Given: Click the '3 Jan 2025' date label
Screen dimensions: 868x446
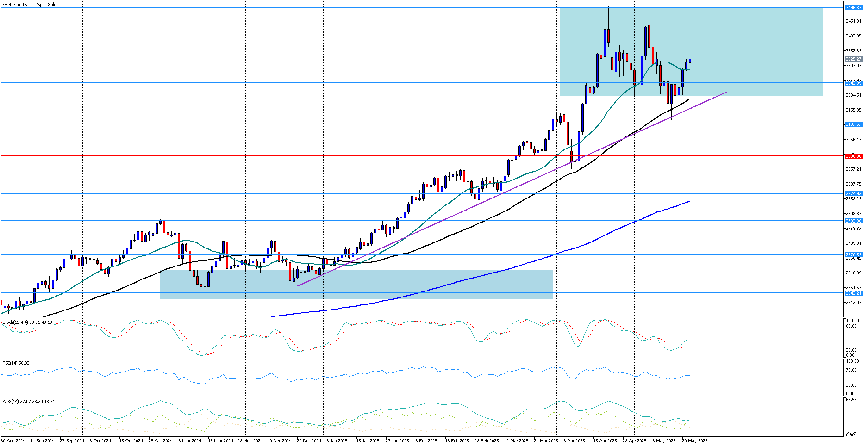Looking at the screenshot, I should coord(337,441).
